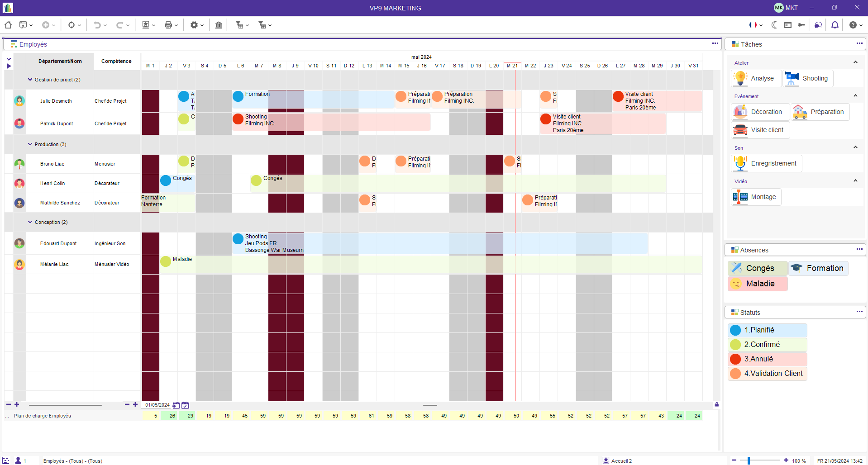The width and height of the screenshot is (868, 465).
Task: Open settings with the gear icon
Action: tap(194, 25)
